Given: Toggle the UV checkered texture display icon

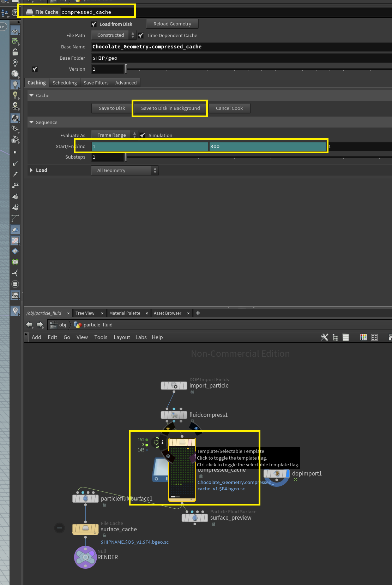Looking at the screenshot, I should click(15, 241).
